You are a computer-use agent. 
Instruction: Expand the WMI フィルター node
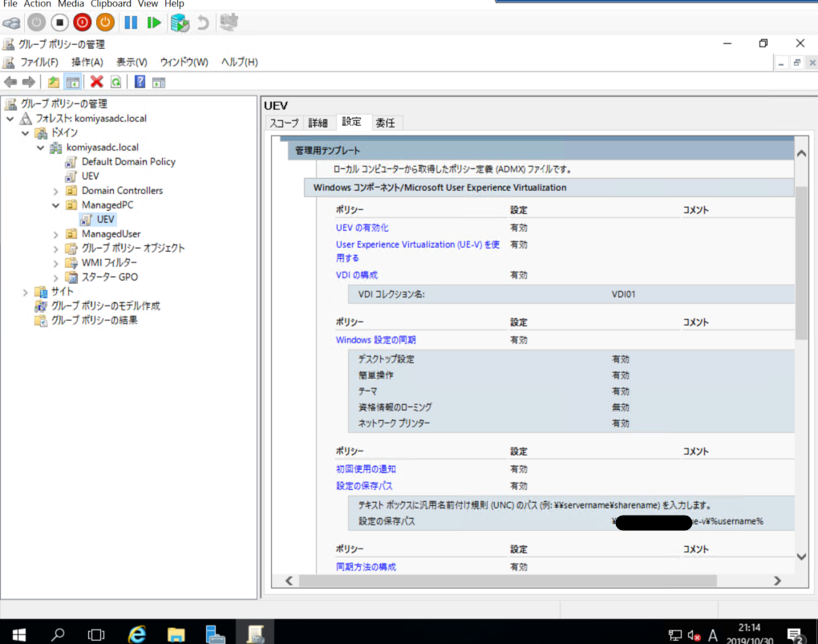[x=55, y=264]
